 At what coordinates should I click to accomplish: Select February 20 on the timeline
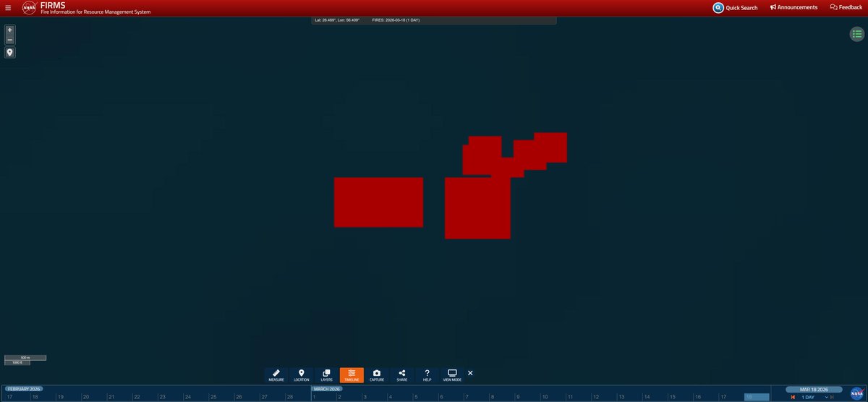click(86, 397)
